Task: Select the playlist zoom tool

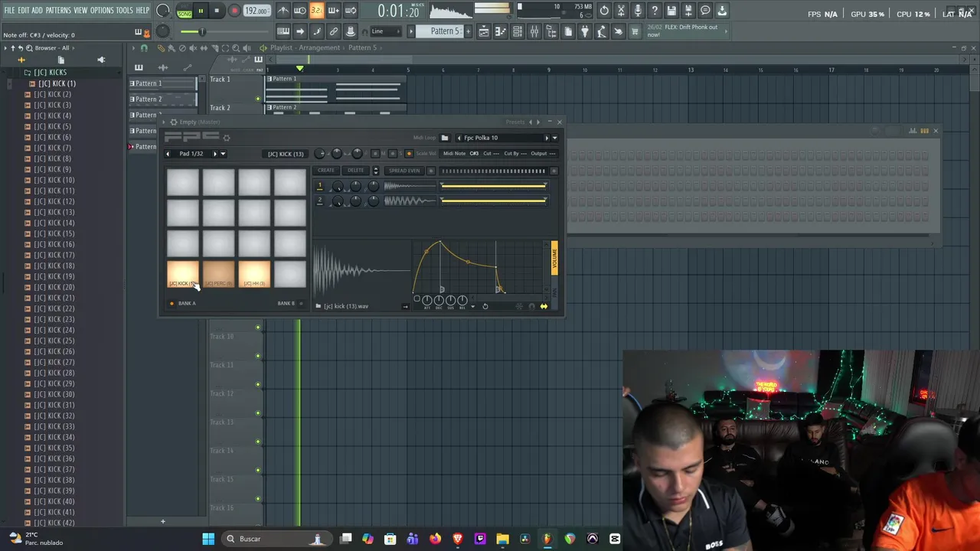Action: [236, 47]
